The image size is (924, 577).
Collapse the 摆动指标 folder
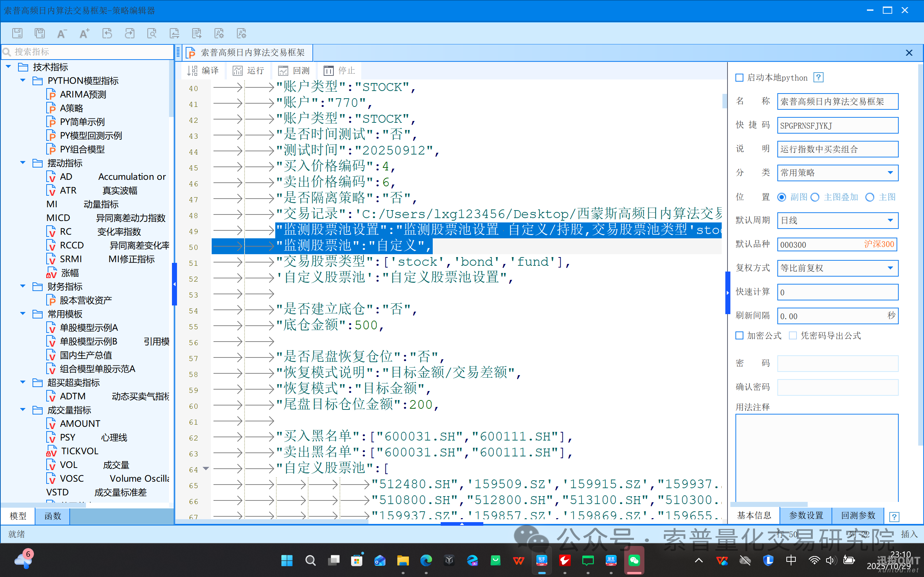click(23, 163)
